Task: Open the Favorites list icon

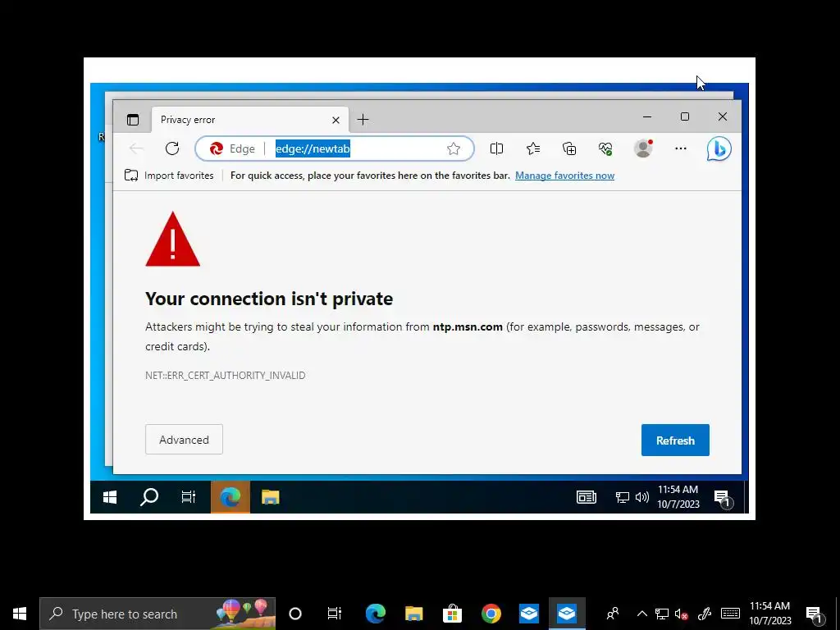Action: pos(533,148)
